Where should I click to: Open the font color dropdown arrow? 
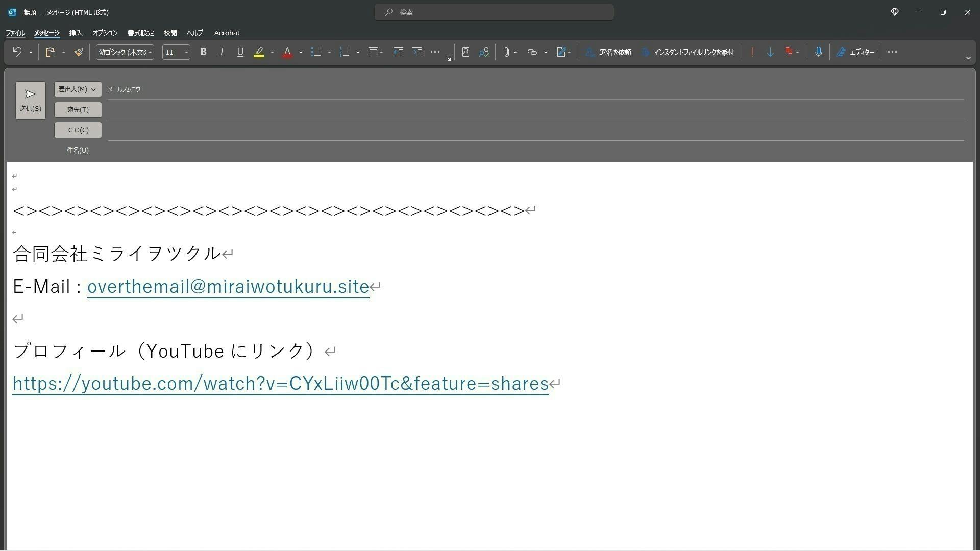301,52
